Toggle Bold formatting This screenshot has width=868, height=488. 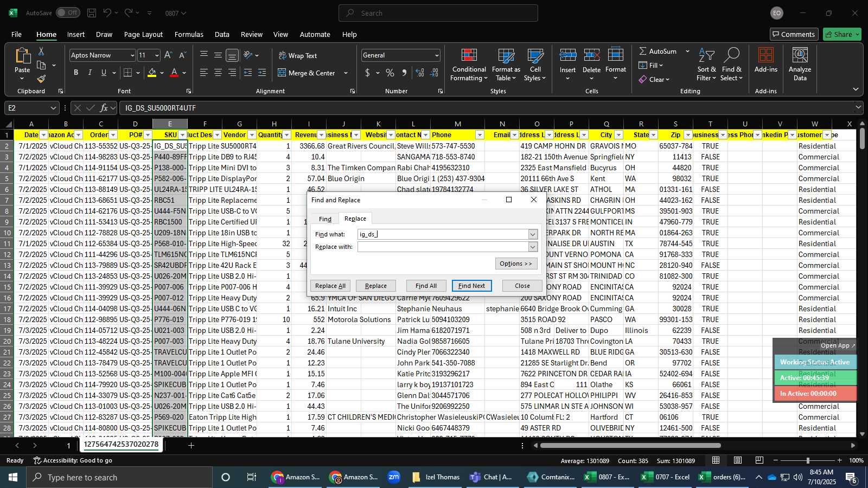[76, 73]
